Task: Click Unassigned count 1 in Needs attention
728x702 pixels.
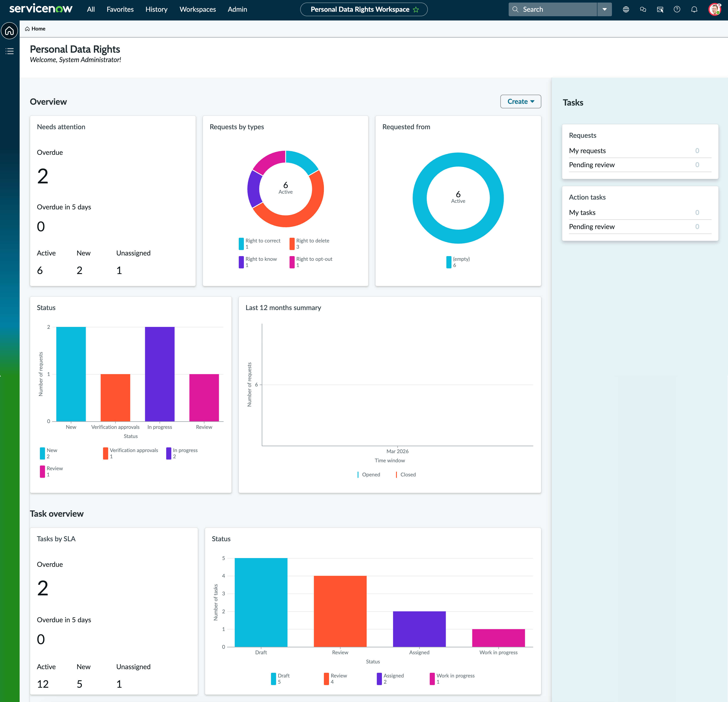Action: (119, 271)
